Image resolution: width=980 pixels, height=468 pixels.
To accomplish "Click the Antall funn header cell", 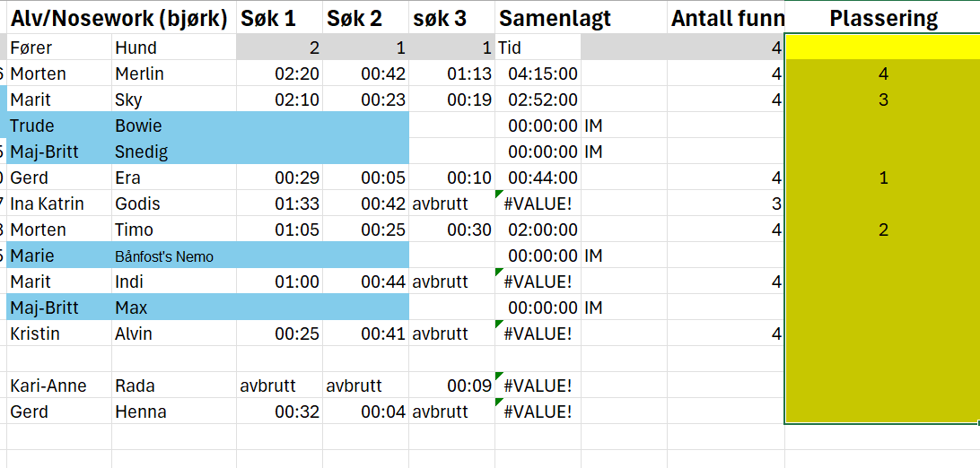I will (x=726, y=19).
